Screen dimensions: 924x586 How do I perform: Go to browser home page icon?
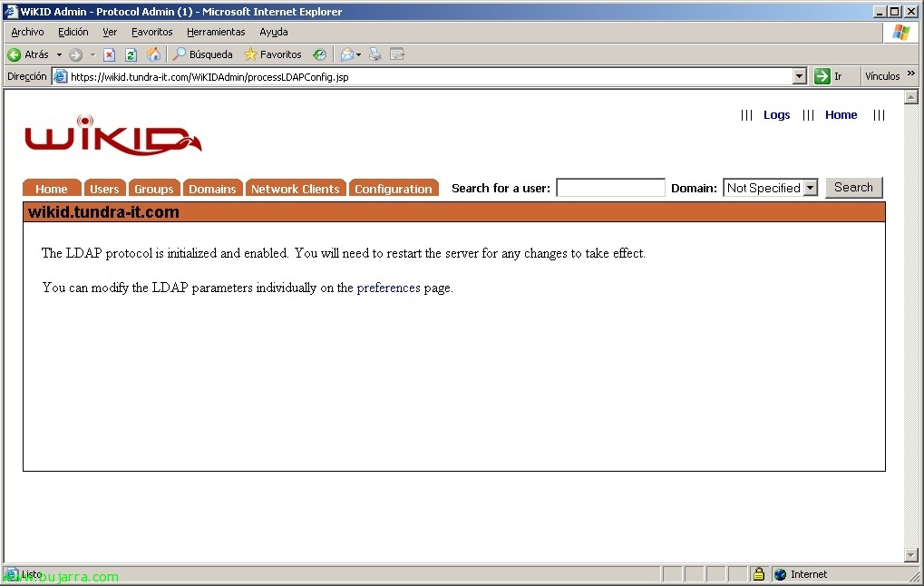point(153,54)
